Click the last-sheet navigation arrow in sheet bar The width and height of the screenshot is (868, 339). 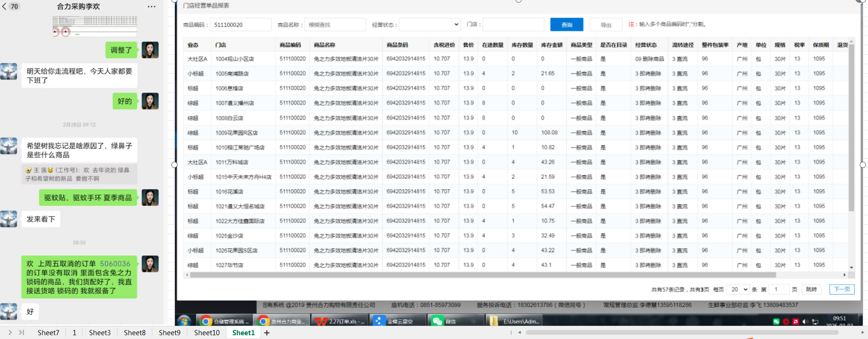click(x=21, y=333)
